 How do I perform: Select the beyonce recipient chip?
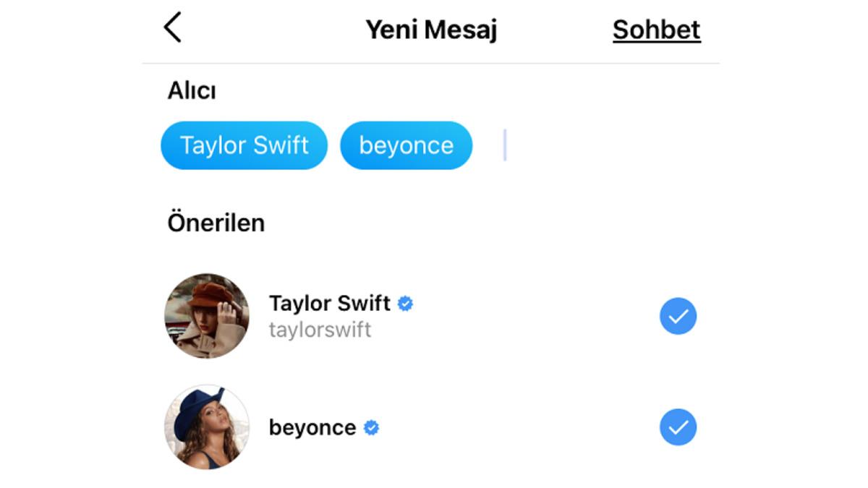[406, 145]
